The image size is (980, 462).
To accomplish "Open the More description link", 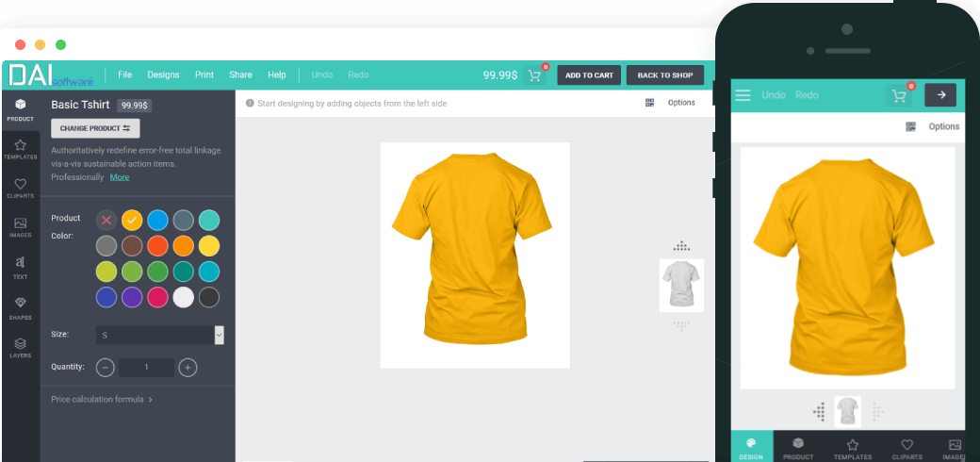I will 120,177.
